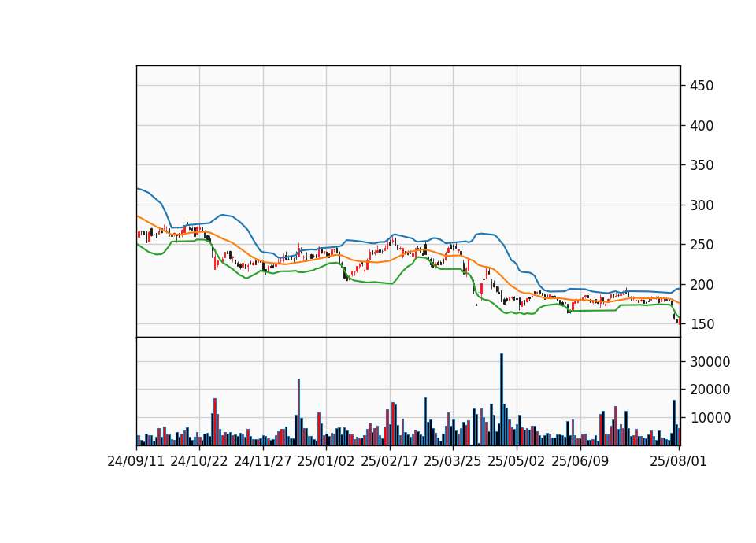
Task: Click the 10000 volume axis label
Action: point(710,418)
